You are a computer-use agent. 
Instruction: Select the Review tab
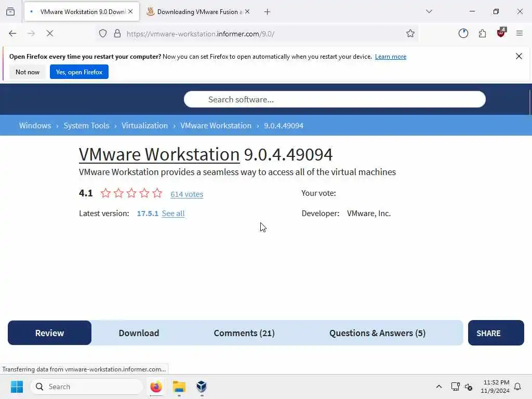pyautogui.click(x=49, y=333)
